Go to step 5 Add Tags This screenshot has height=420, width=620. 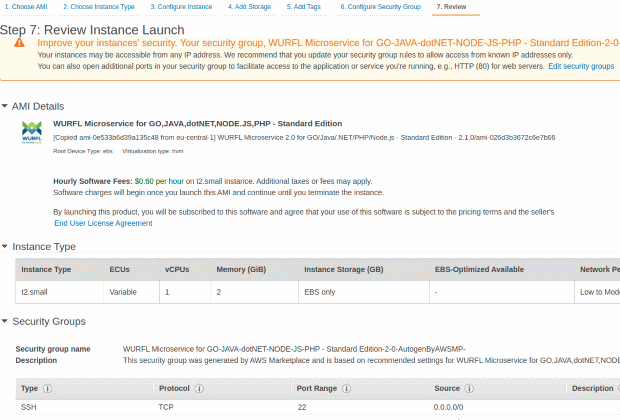pos(304,7)
